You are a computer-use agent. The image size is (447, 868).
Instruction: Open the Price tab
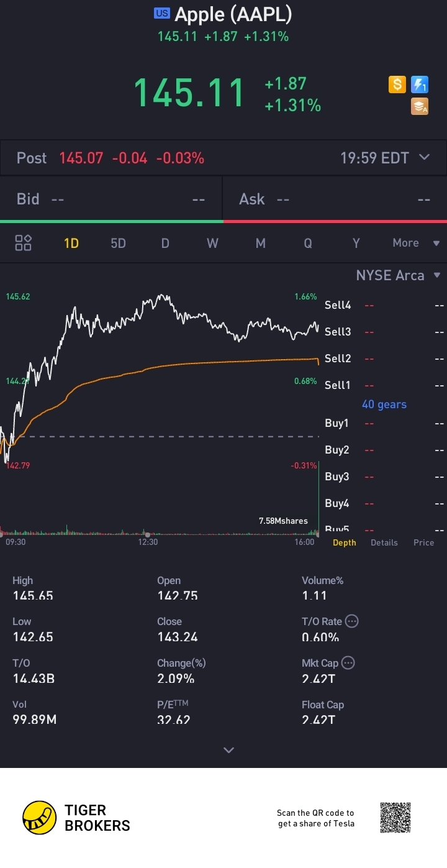424,542
